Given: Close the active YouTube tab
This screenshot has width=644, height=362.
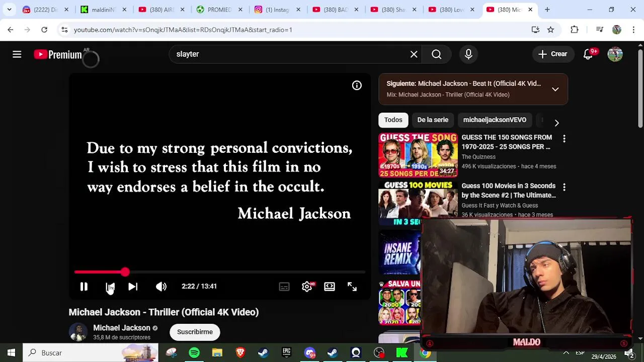Looking at the screenshot, I should [530, 10].
